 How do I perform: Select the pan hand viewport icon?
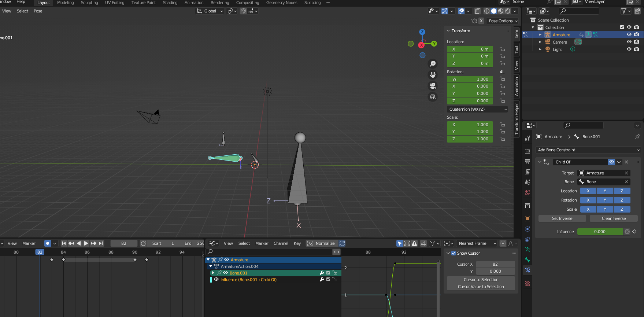(433, 75)
